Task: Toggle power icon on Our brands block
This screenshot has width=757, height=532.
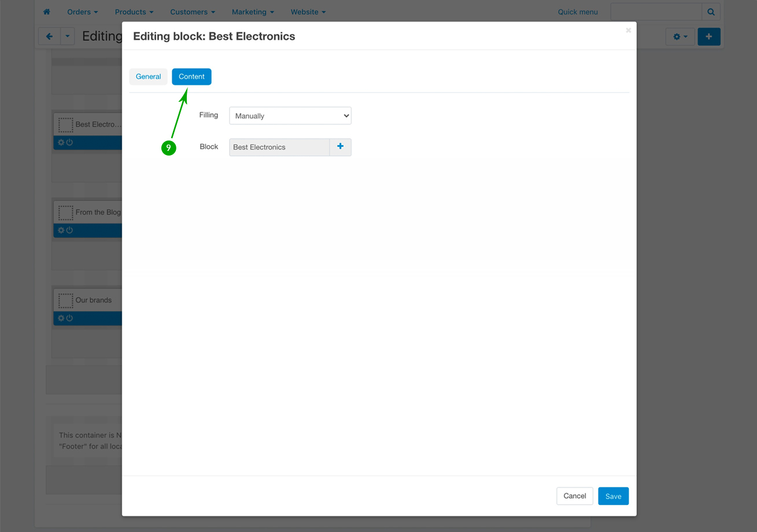Action: point(69,318)
